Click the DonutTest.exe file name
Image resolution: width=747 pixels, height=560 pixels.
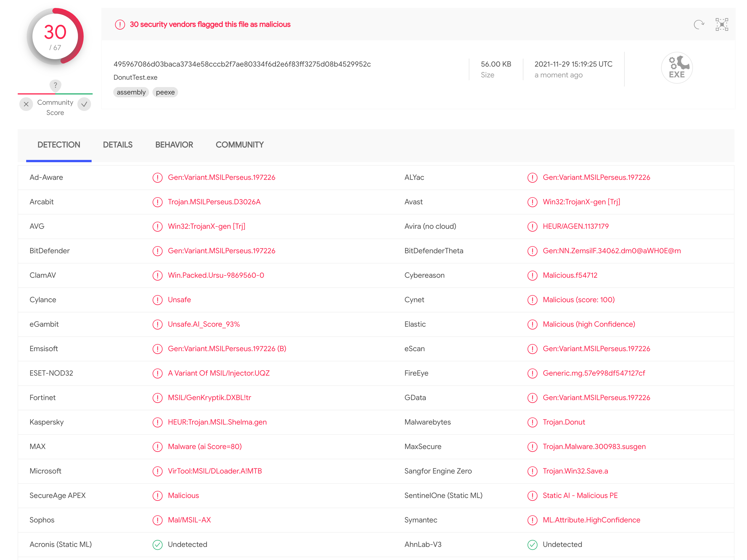[135, 77]
